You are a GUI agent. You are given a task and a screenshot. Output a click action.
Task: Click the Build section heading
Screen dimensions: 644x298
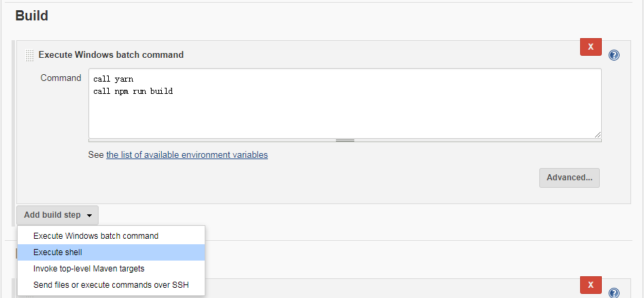click(x=32, y=16)
